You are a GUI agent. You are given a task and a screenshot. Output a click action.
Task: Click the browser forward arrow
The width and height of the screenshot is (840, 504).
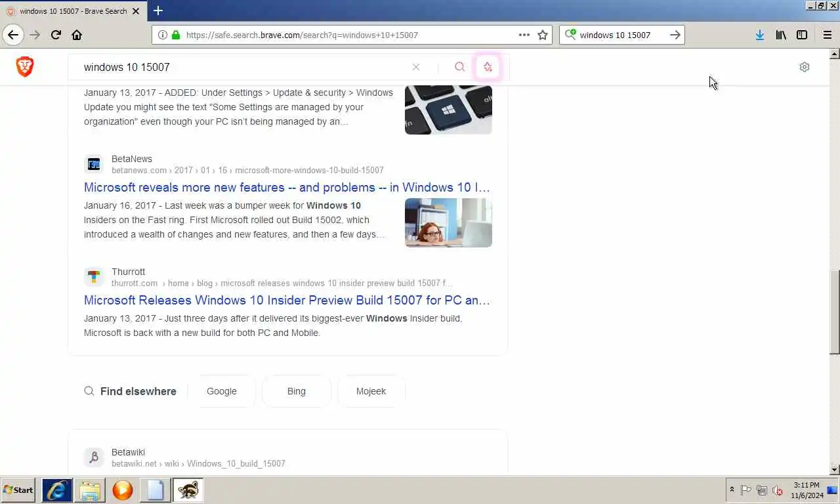(x=35, y=35)
